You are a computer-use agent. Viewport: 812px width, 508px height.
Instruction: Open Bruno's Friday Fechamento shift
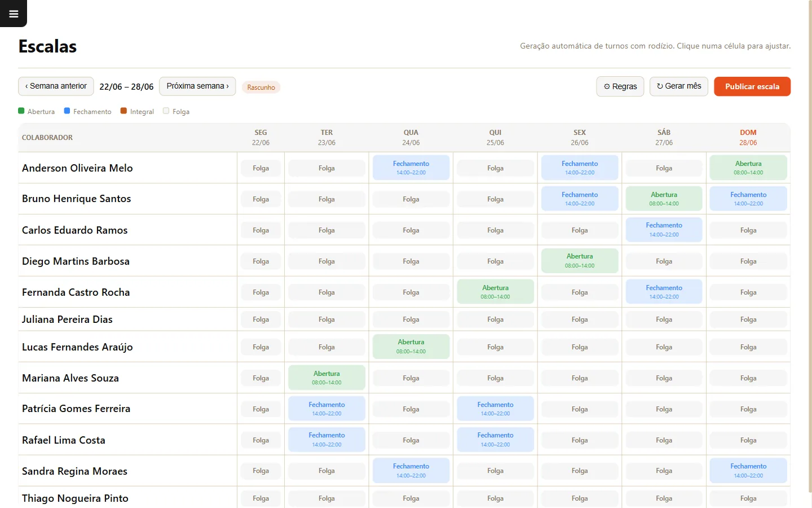tap(580, 199)
